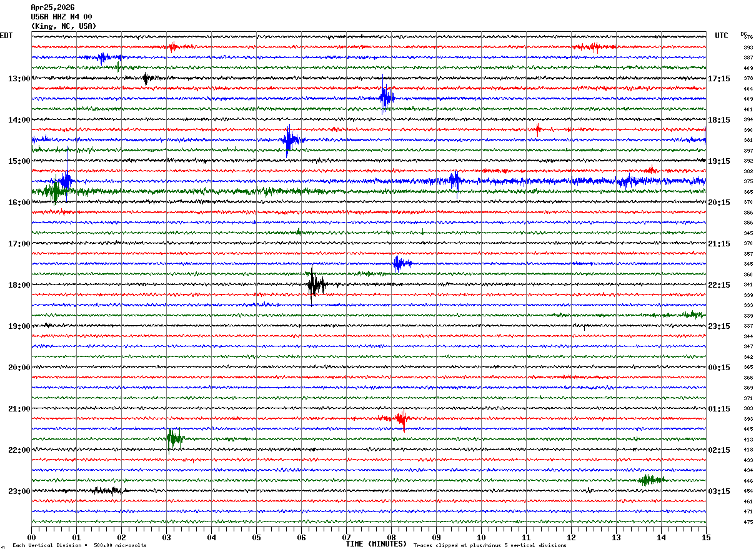Select the 22:00 EDT row label
756x554 pixels.
[19, 450]
